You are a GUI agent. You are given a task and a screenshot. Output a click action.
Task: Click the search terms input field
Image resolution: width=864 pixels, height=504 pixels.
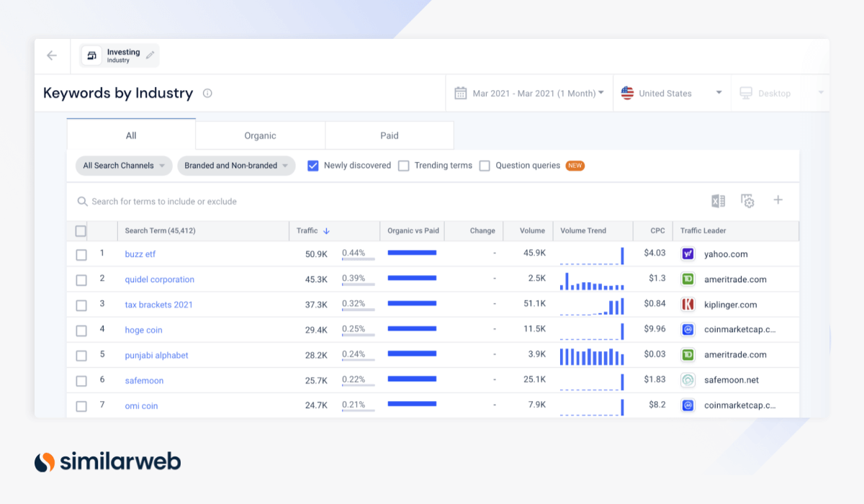(x=216, y=202)
